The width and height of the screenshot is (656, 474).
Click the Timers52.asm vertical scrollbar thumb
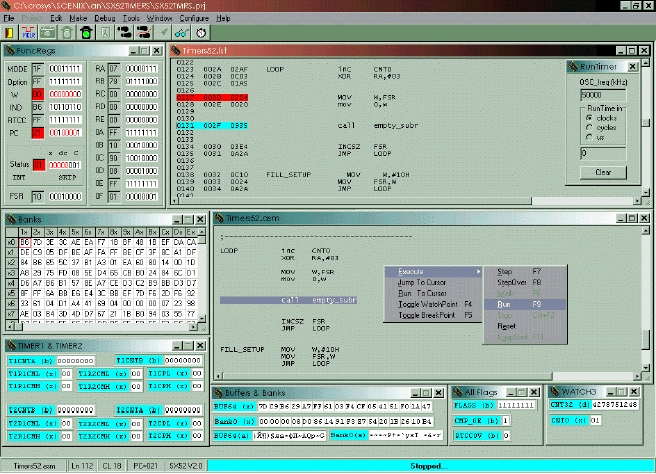click(646, 339)
